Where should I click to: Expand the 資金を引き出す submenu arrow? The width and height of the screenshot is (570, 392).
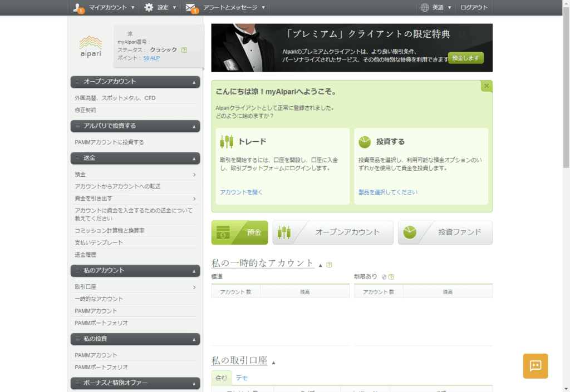pyautogui.click(x=194, y=199)
